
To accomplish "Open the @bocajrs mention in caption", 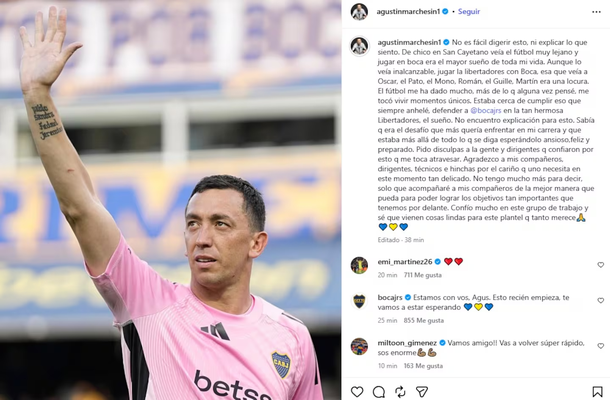I will tap(486, 111).
